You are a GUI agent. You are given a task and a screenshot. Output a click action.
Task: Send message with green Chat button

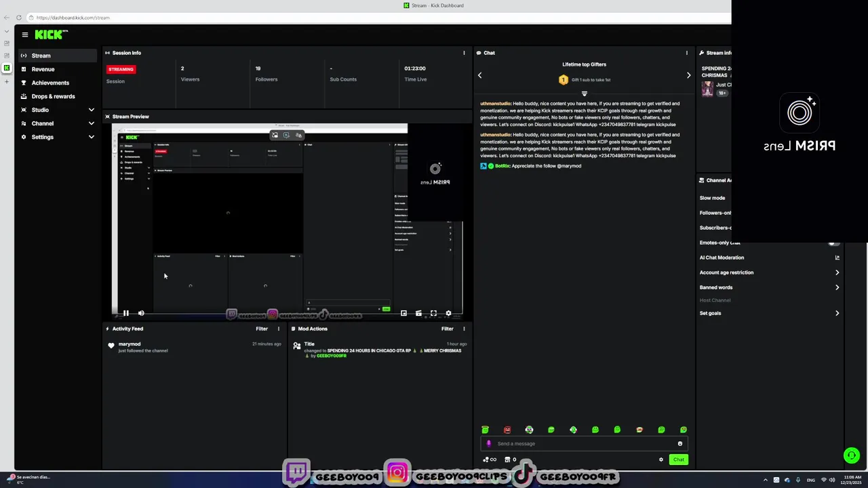click(x=678, y=460)
